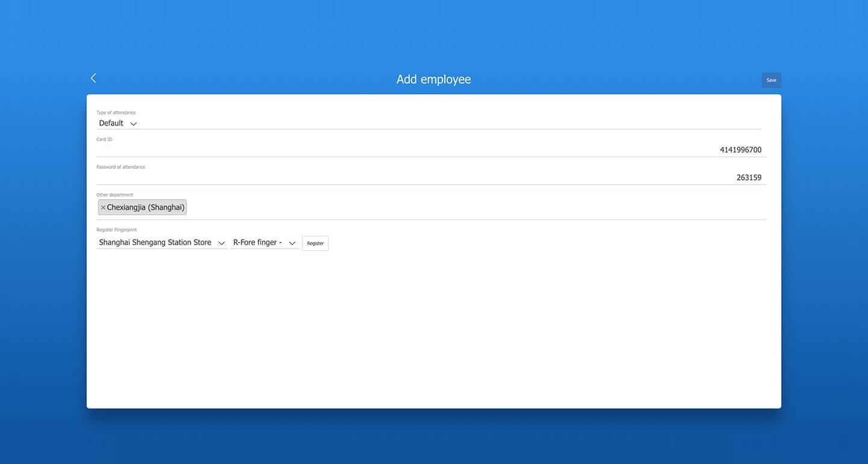Viewport: 868px width, 464px height.
Task: Open the R-Fore finger selection dropdown
Action: 265,243
